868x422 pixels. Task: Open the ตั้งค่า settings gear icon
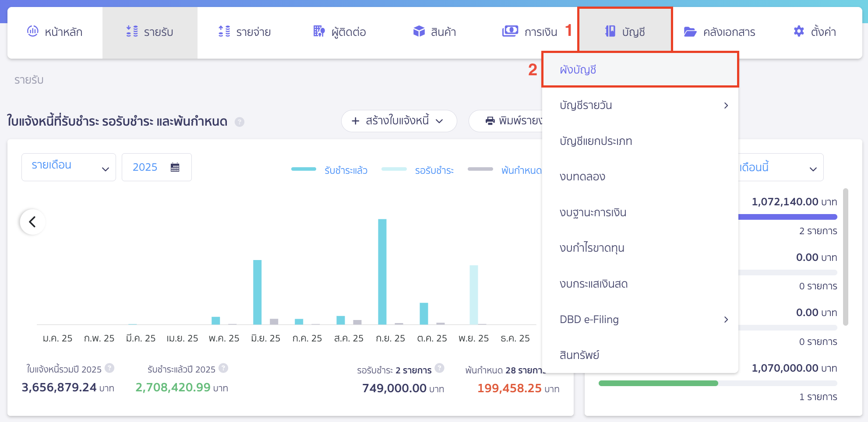click(799, 31)
